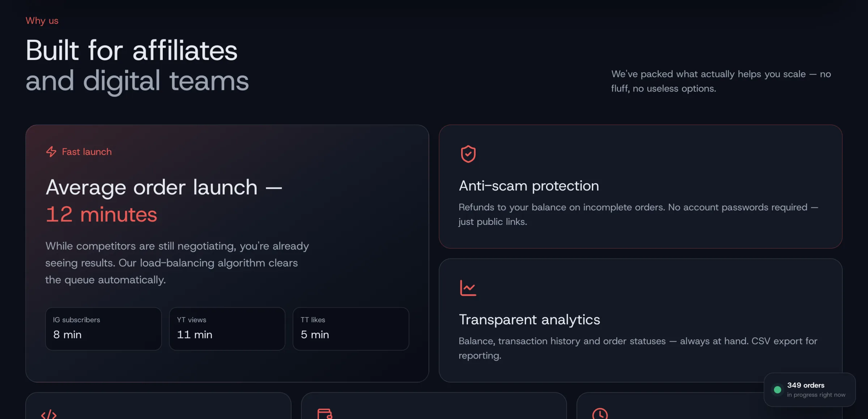868x419 pixels.
Task: Click the code brackets icon
Action: (x=49, y=414)
